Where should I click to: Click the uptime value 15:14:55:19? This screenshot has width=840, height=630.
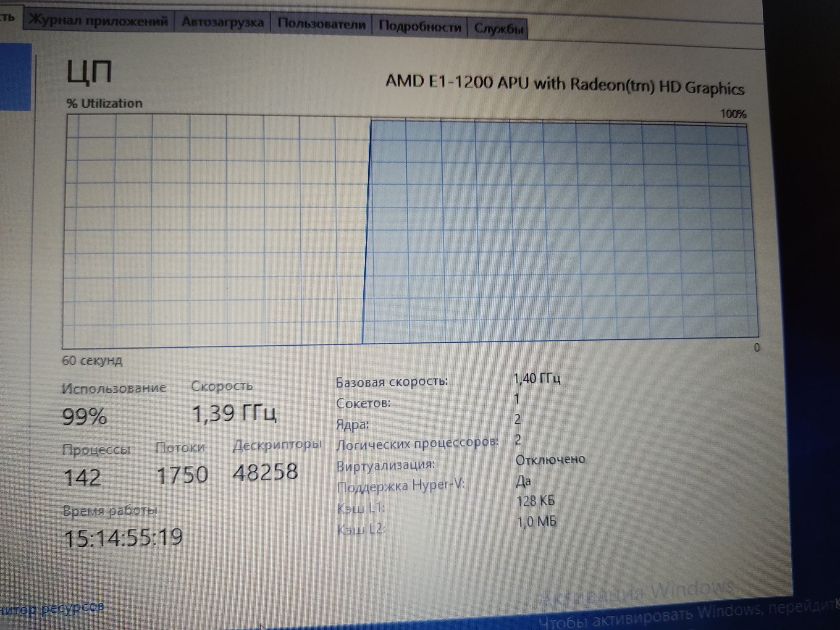pos(123,538)
